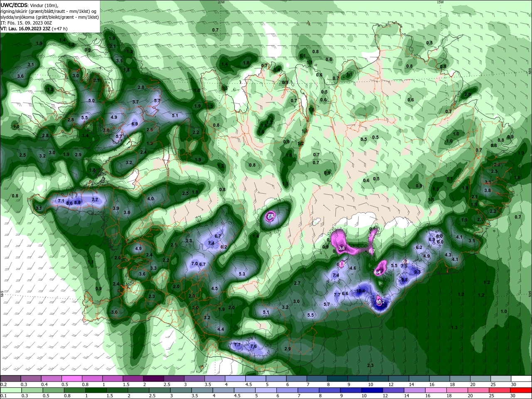
Task: Click the UWC/ECDS Vindur (10m) title line
Action: tap(30, 5)
